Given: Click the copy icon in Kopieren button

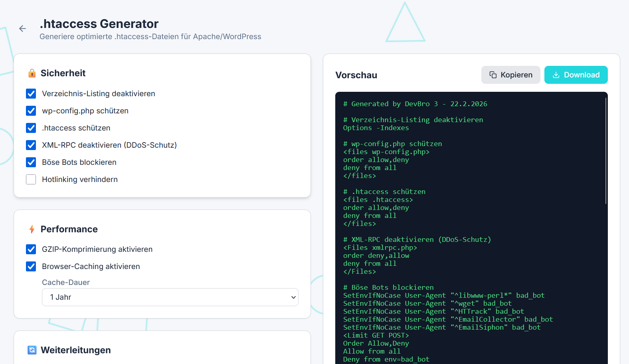Looking at the screenshot, I should click(x=493, y=75).
